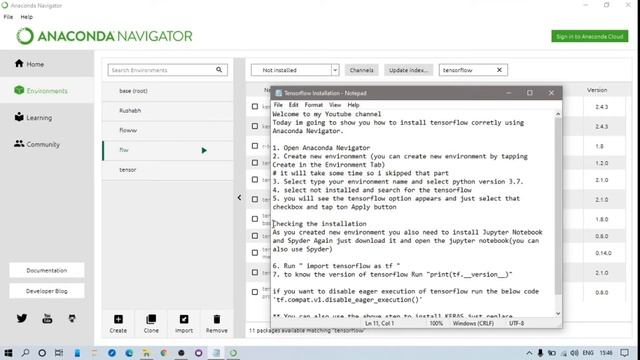Click 'Windows (CRLF)' in Notepad status bar
This screenshot has width=640, height=360.
coord(473,323)
